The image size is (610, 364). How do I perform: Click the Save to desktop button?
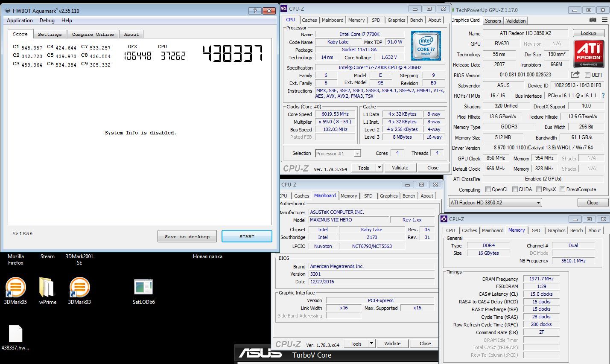point(187,236)
